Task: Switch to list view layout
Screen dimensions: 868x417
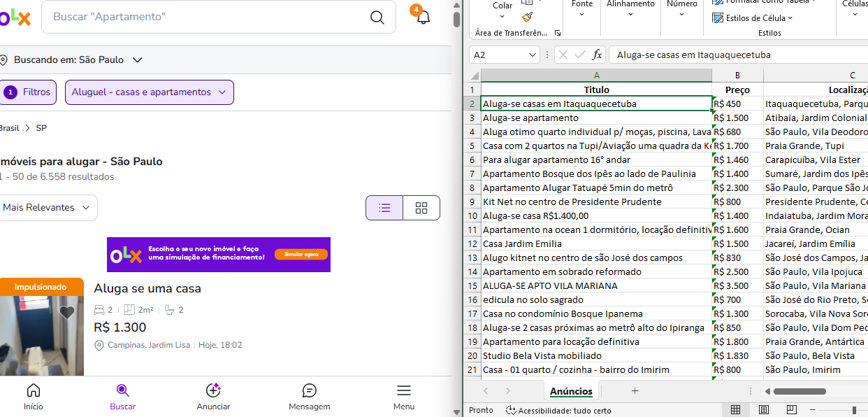Action: [x=384, y=208]
